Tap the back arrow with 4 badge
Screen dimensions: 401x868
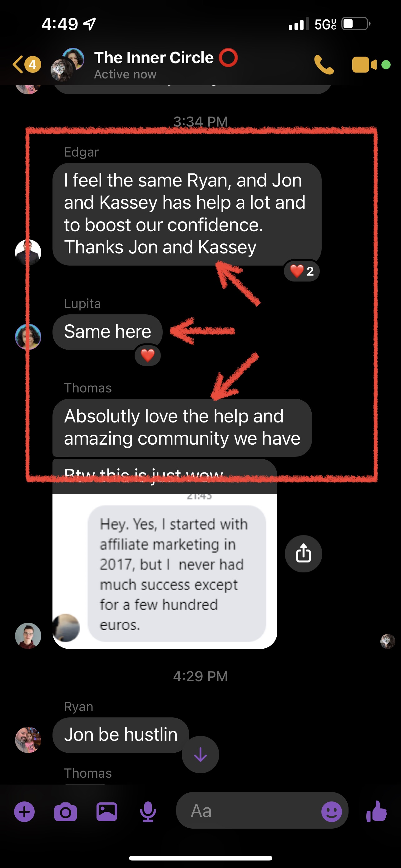coord(27,64)
